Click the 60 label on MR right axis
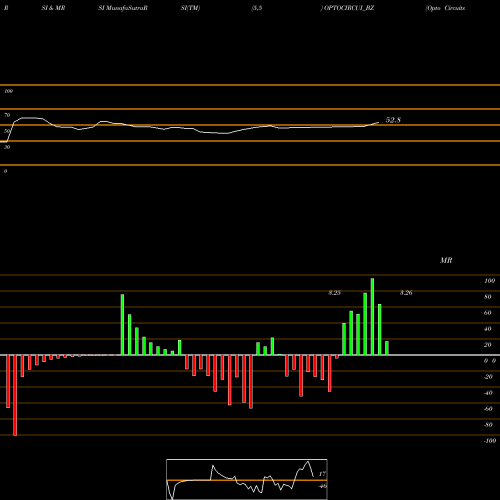500x500 pixels. (488, 313)
